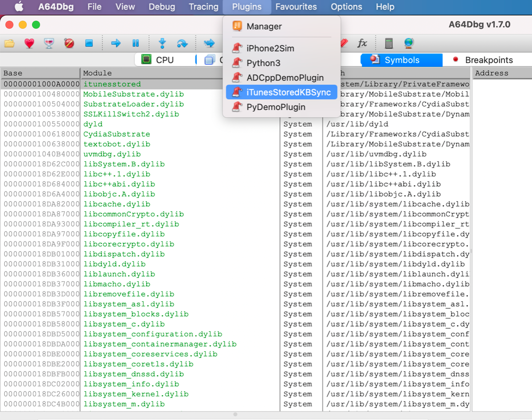Open the Favourites menu
Viewport: 532px width, 420px height.
(x=296, y=7)
